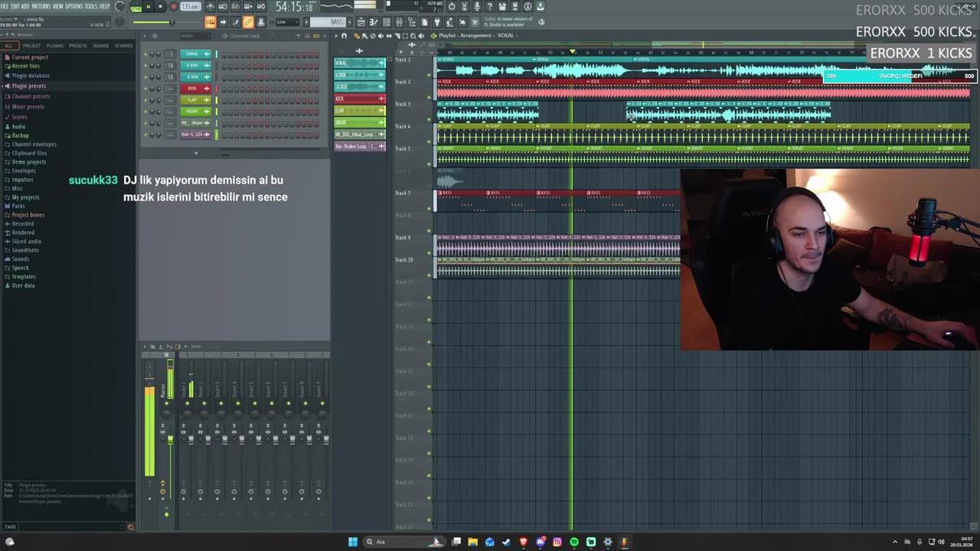
Task: Open Spotify from the Windows taskbar
Action: pos(574,542)
